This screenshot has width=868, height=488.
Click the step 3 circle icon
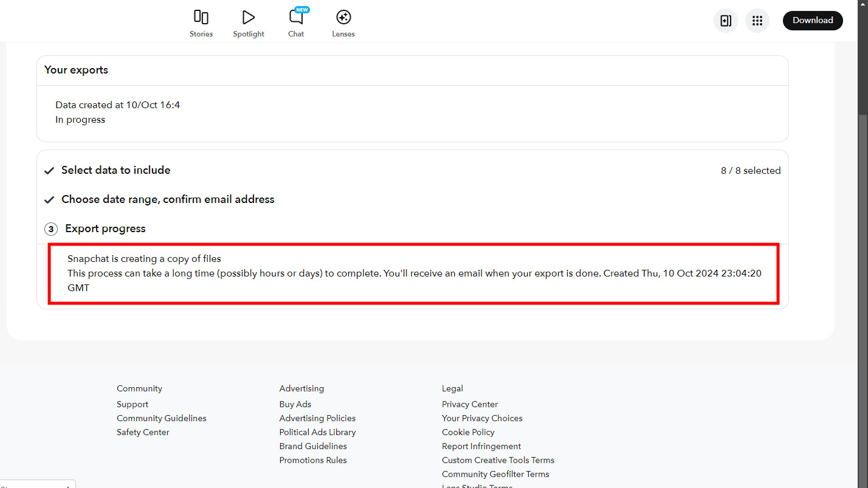[x=51, y=229]
